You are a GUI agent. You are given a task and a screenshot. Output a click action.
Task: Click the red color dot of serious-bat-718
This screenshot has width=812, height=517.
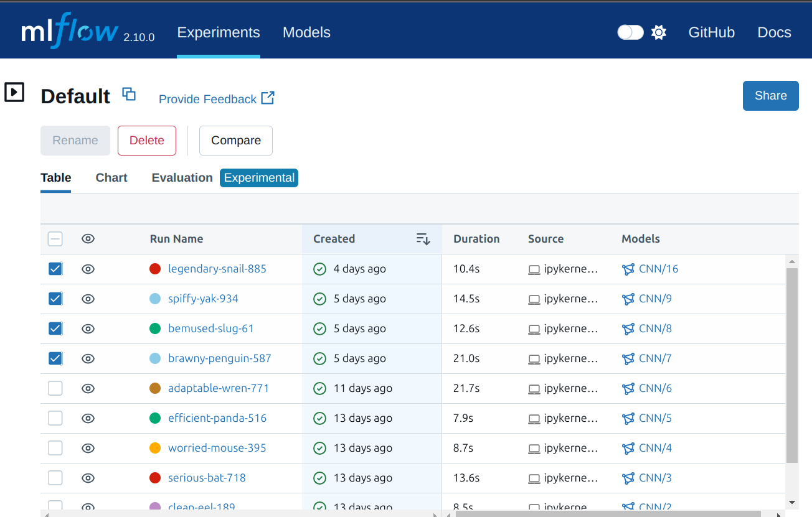tap(155, 478)
